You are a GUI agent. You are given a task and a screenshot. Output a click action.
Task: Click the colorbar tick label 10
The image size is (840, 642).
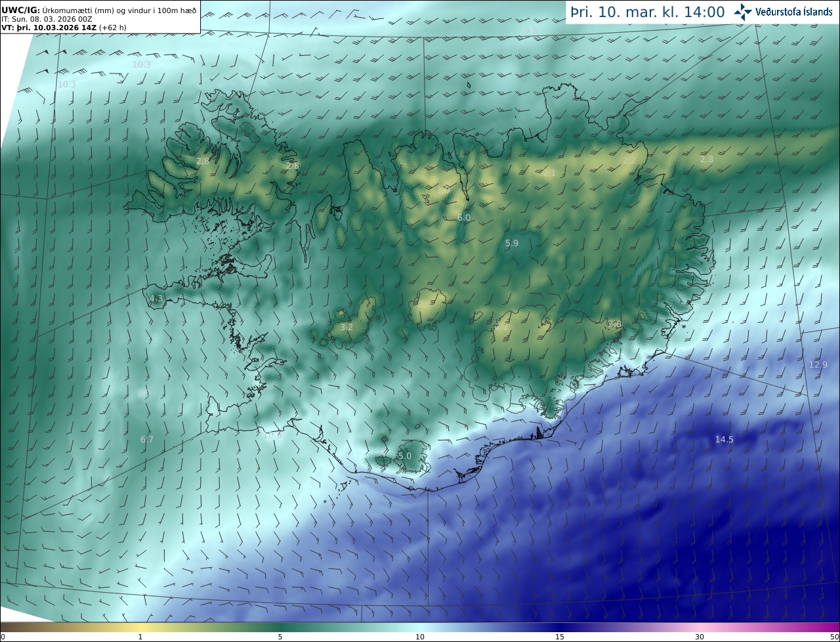pos(420,637)
